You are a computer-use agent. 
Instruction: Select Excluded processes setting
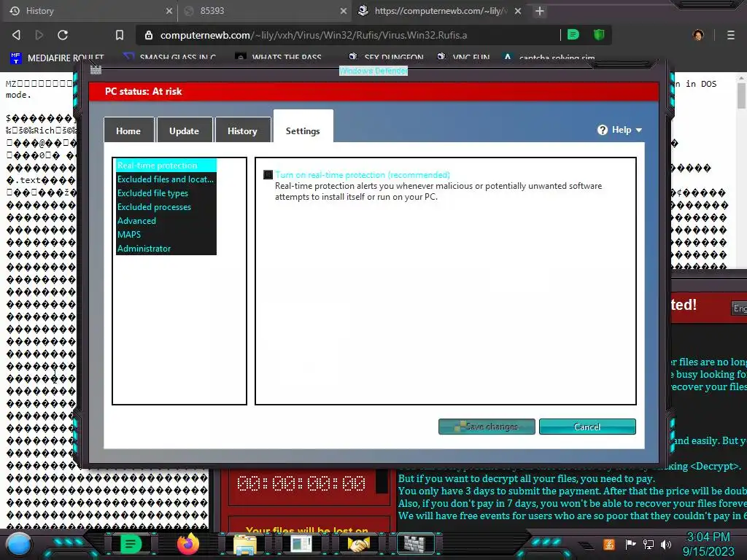166,206
